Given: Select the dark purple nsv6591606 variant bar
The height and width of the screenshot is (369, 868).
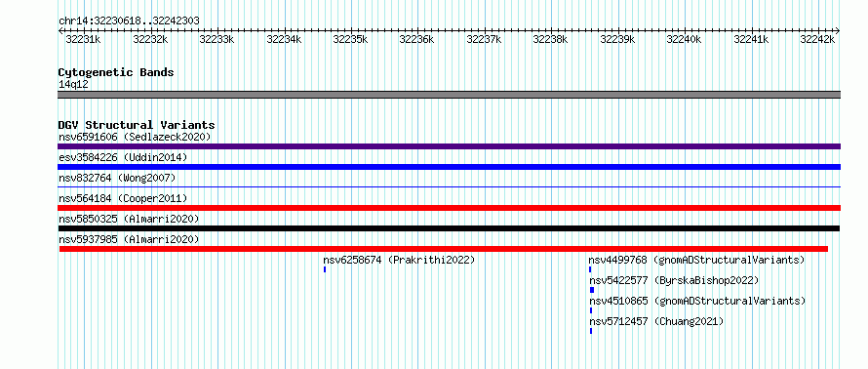Looking at the screenshot, I should pos(449,146).
